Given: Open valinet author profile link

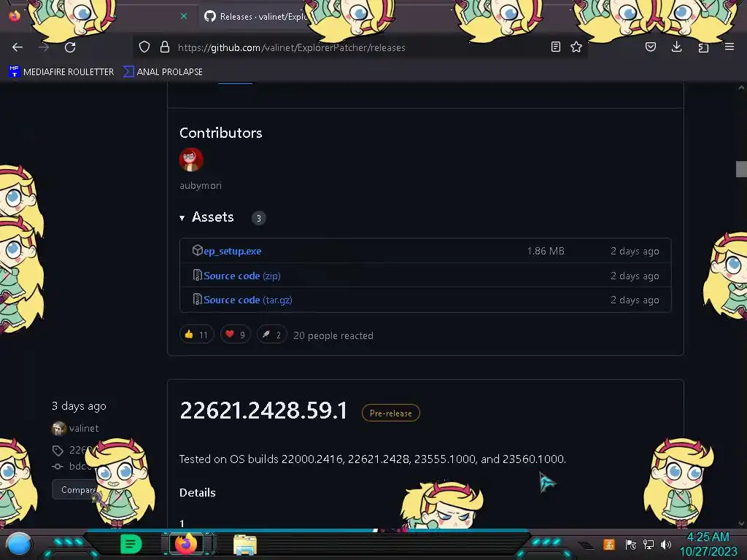Looking at the screenshot, I should [x=84, y=428].
